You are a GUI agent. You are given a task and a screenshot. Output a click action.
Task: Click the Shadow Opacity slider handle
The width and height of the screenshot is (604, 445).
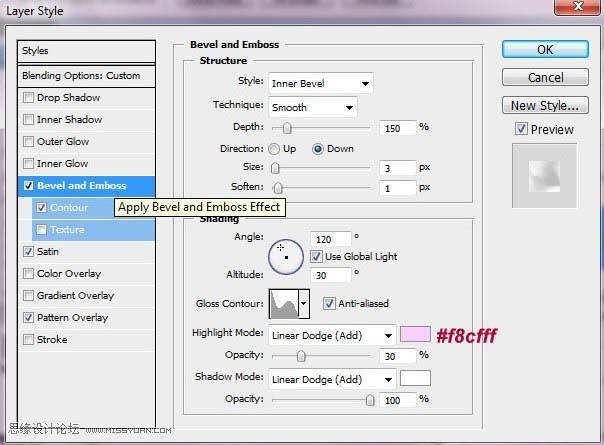370,400
